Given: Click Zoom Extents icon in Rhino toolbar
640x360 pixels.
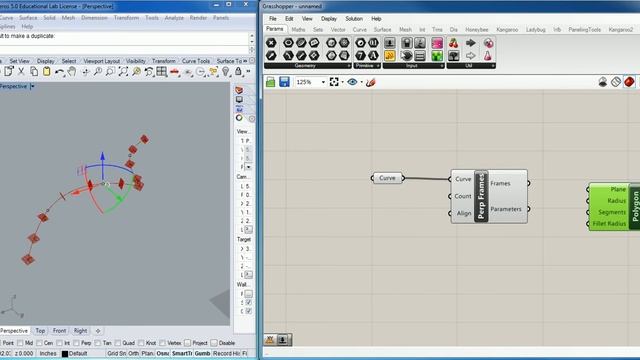Looking at the screenshot, I should click(123, 72).
